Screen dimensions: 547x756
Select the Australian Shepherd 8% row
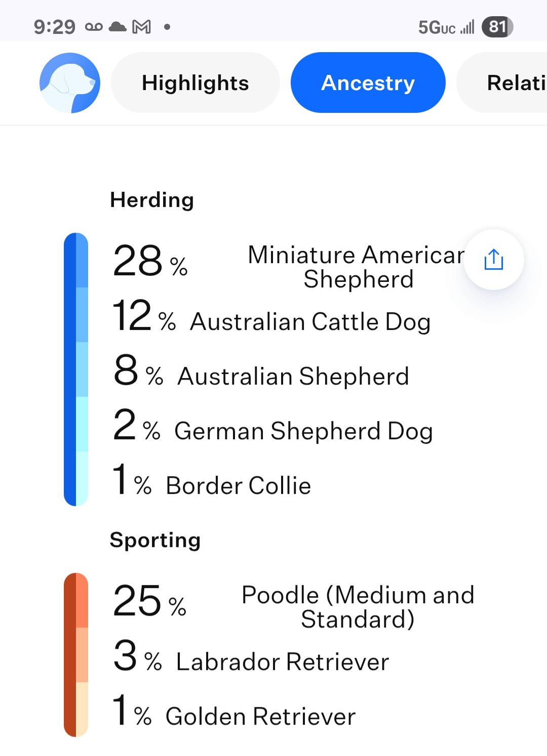click(261, 372)
